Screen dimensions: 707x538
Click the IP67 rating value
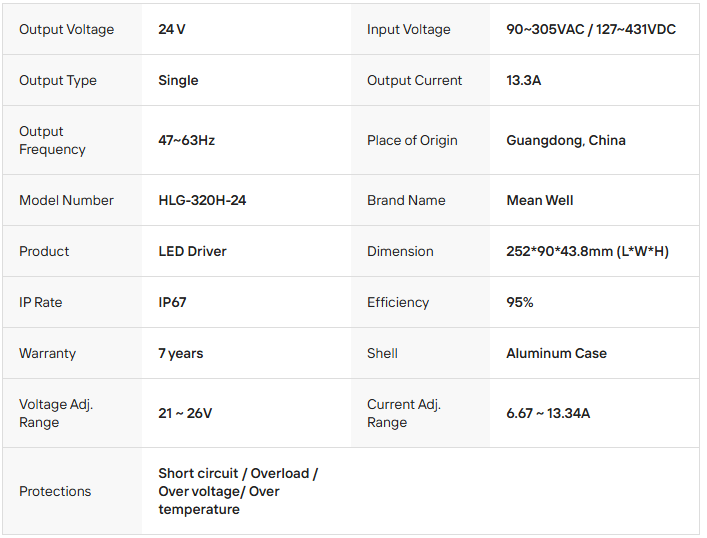[172, 302]
